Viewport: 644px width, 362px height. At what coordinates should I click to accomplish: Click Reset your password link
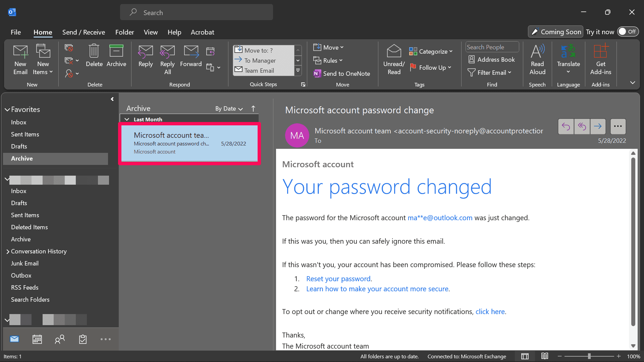[x=338, y=279]
